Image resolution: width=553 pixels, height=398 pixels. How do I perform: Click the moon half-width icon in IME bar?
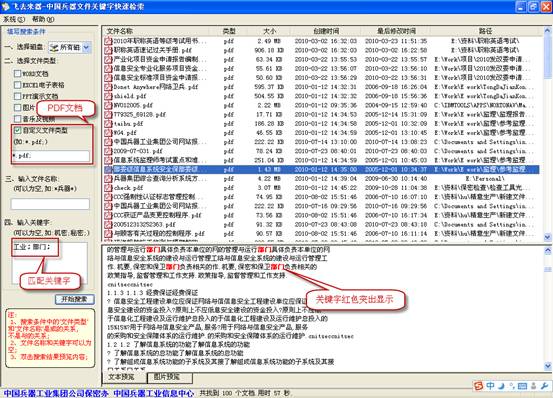tap(501, 386)
